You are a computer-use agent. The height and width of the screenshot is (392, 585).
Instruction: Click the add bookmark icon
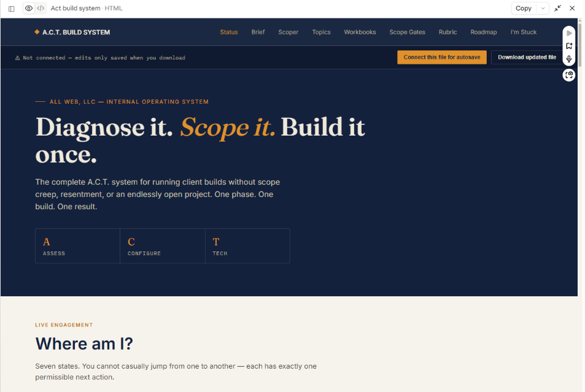coord(569,46)
